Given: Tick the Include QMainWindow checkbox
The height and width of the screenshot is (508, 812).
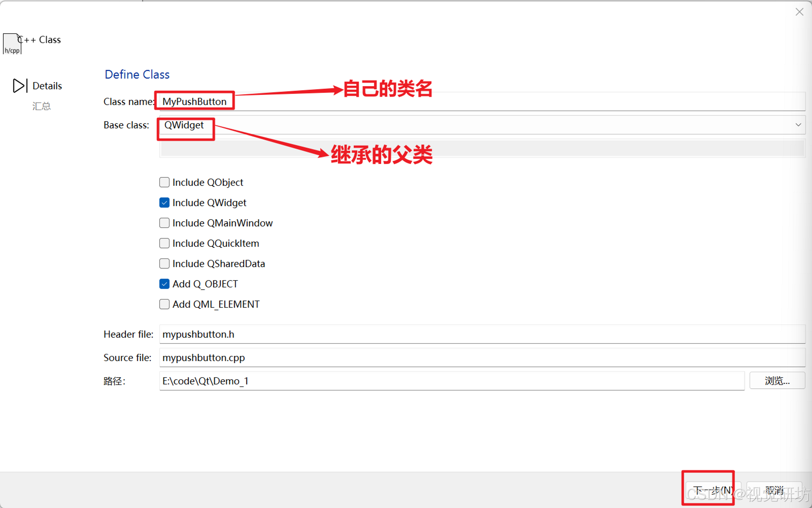Looking at the screenshot, I should pyautogui.click(x=164, y=223).
